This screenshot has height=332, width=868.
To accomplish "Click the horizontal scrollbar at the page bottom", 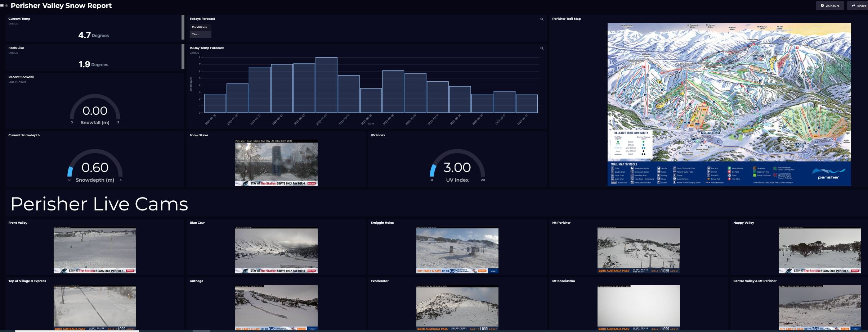I will pyautogui.click(x=77, y=331).
